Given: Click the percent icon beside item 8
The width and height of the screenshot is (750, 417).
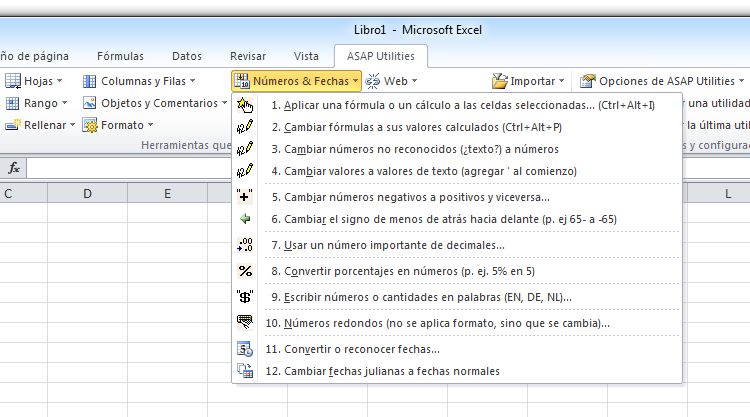Looking at the screenshot, I should 245,271.
